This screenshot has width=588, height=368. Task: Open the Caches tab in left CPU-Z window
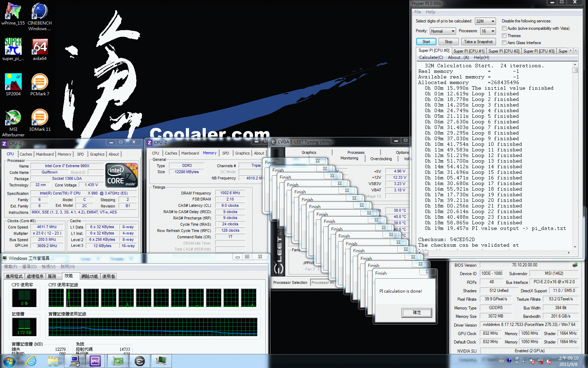26,154
